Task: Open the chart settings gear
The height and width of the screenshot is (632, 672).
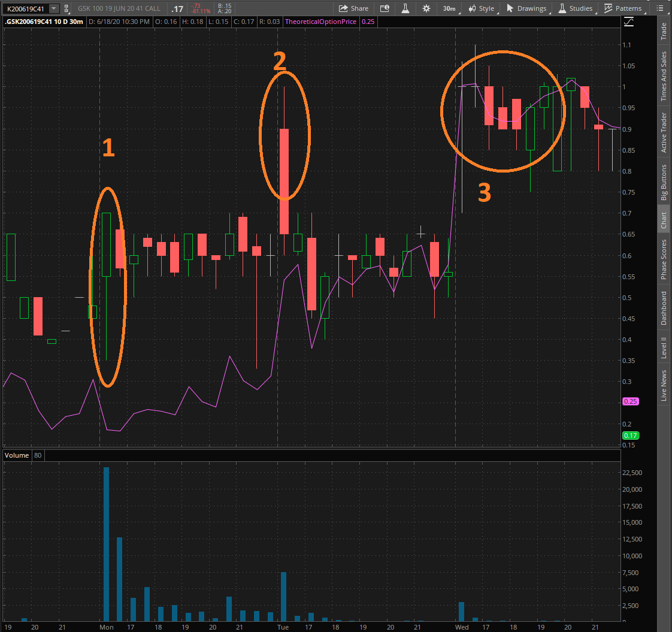Action: [x=426, y=8]
